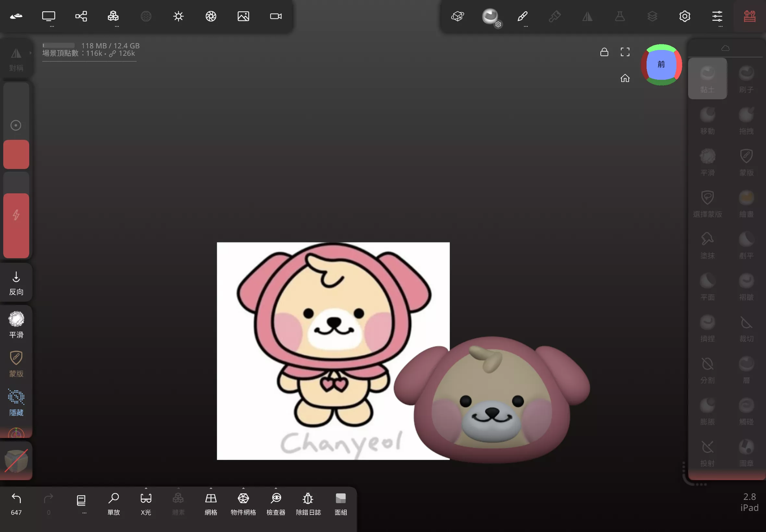Open the camera settings icon
The image size is (766, 532).
[276, 16]
